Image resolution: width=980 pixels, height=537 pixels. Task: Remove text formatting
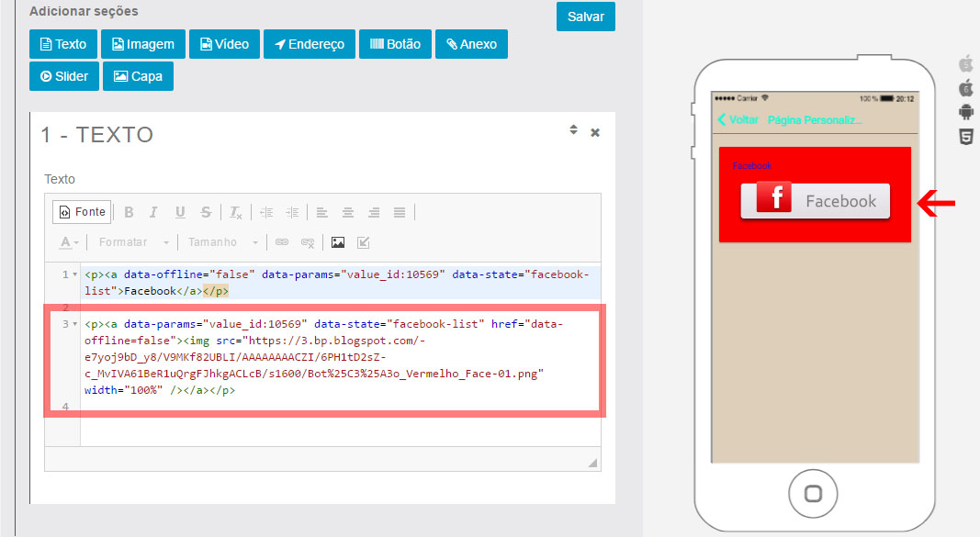pos(236,212)
